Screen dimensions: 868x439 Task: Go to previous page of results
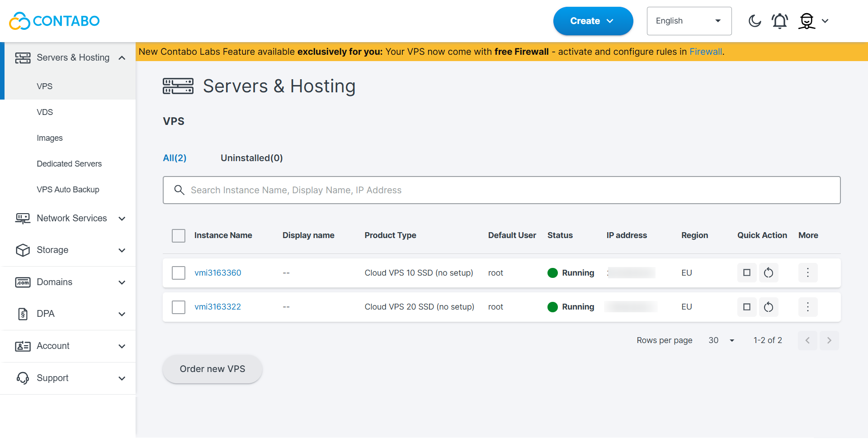[x=807, y=340]
